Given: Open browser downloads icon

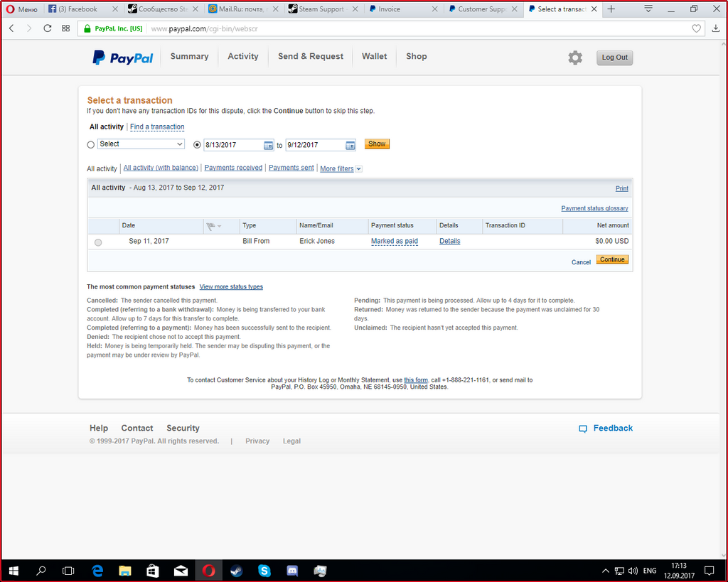Looking at the screenshot, I should [715, 28].
